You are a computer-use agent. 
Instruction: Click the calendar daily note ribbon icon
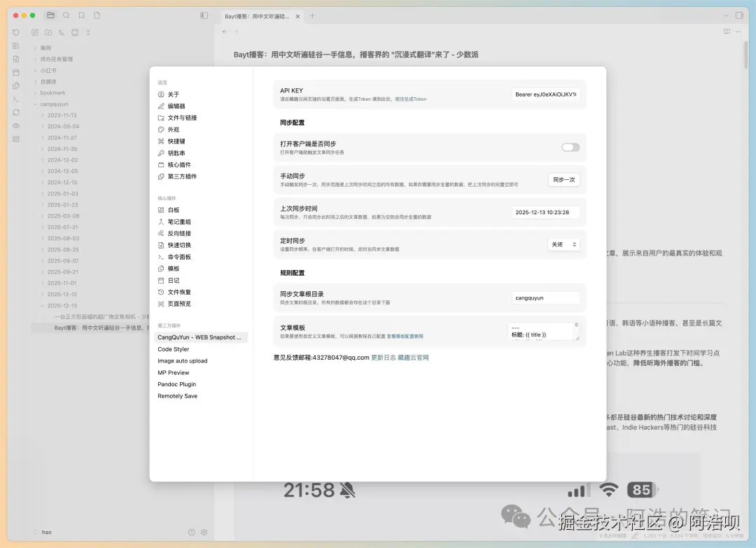pos(16,72)
